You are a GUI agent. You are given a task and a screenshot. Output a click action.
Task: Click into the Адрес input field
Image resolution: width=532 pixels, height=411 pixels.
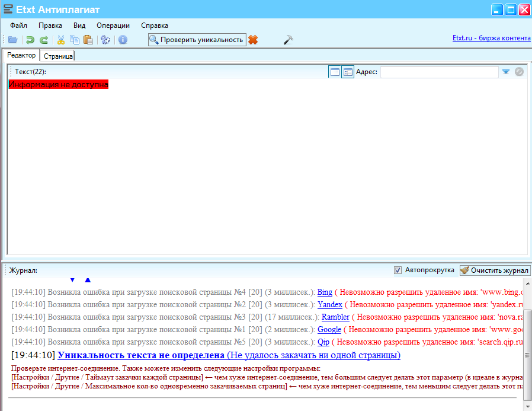(x=439, y=72)
